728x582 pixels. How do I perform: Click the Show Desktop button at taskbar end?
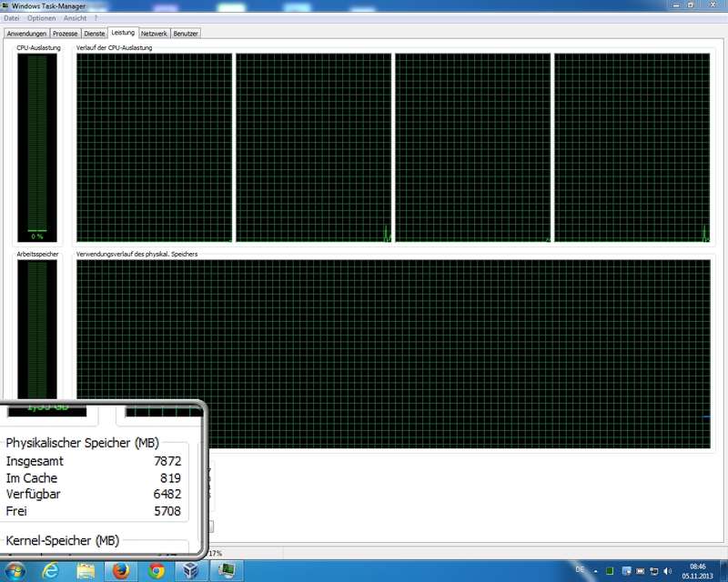[723, 571]
